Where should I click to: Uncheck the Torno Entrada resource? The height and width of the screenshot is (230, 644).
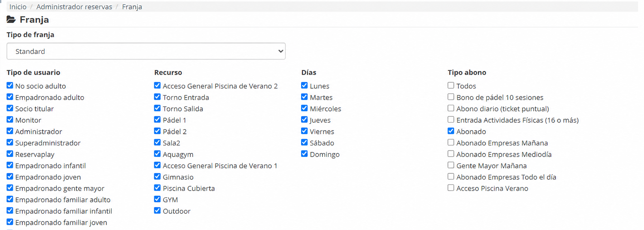[x=157, y=97]
